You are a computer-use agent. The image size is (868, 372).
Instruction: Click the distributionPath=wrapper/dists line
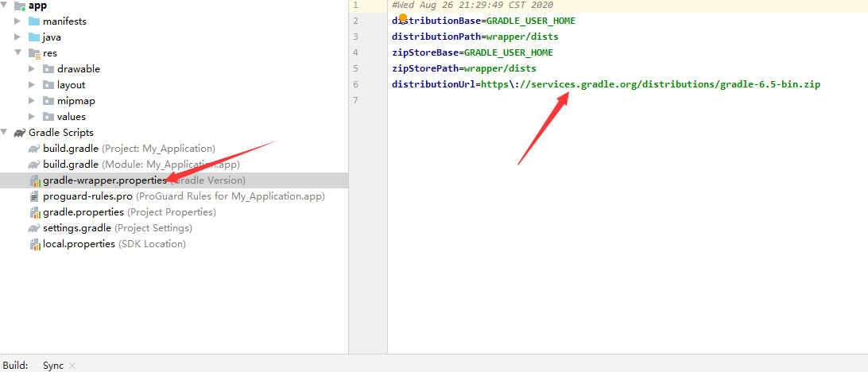[475, 37]
